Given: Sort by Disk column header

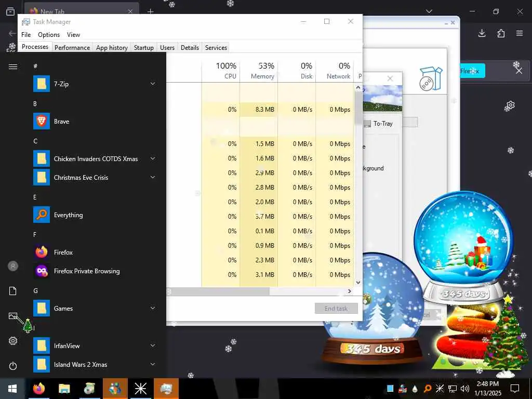Looking at the screenshot, I should click(297, 71).
